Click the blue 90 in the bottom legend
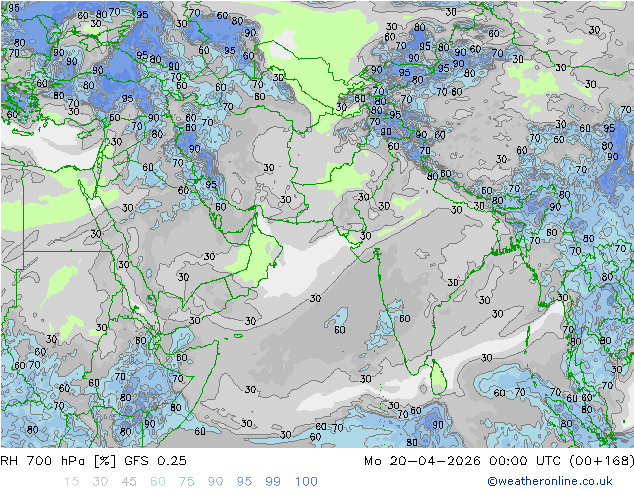This screenshot has height=490, width=634. 216,481
